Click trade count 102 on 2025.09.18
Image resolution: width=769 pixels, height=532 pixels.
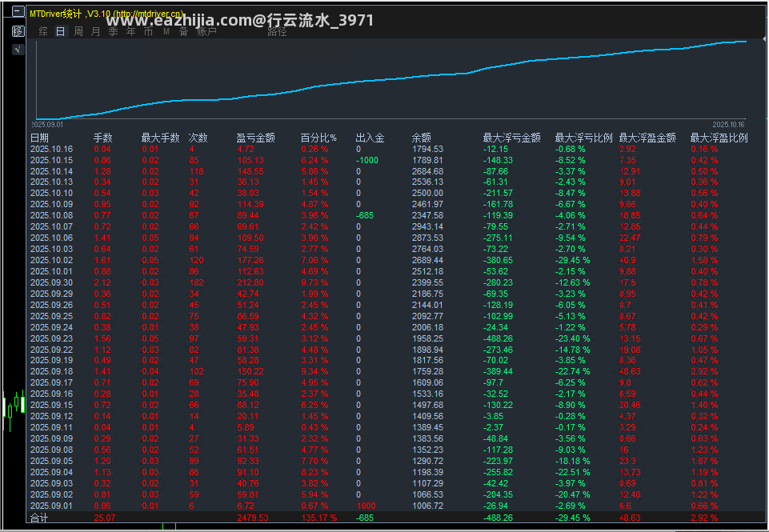(196, 372)
